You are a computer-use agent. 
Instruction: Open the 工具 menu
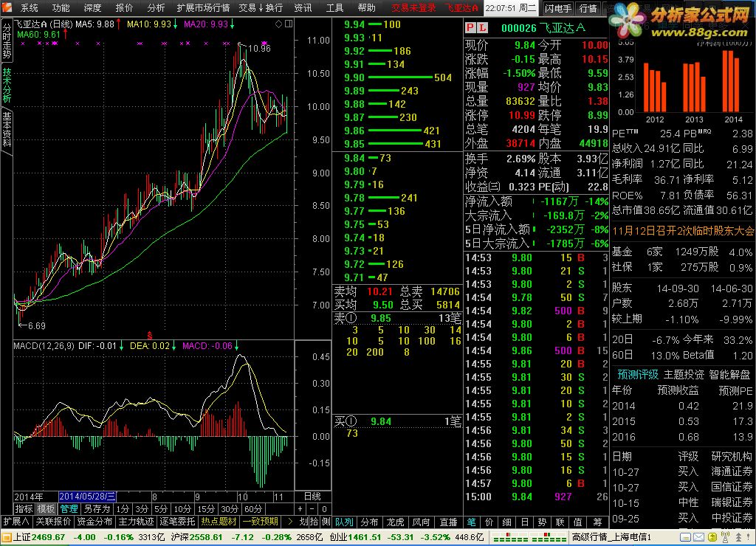(334, 7)
